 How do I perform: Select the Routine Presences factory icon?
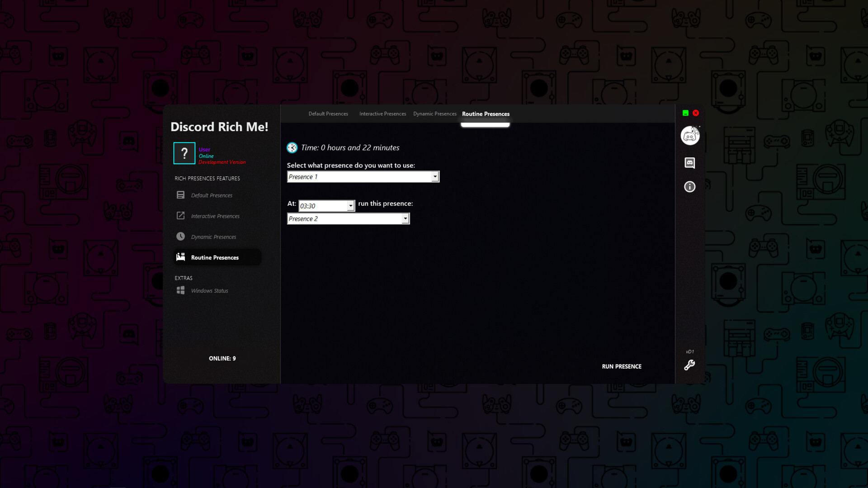click(180, 256)
